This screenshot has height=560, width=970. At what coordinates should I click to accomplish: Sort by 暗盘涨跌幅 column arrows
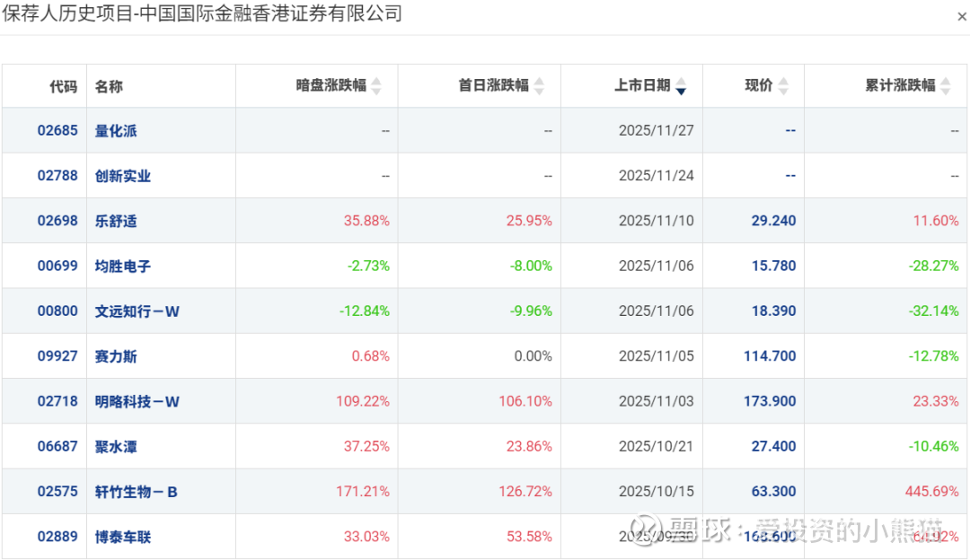coord(376,86)
